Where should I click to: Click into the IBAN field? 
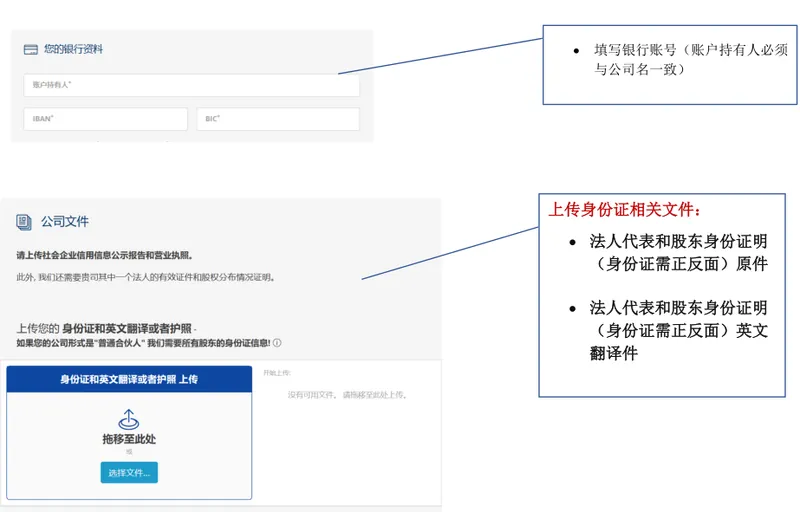[x=106, y=119]
